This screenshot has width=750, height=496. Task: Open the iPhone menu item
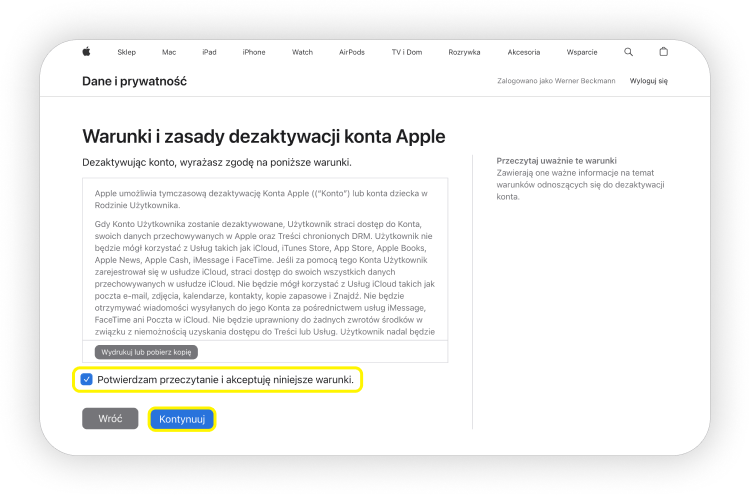click(x=254, y=52)
